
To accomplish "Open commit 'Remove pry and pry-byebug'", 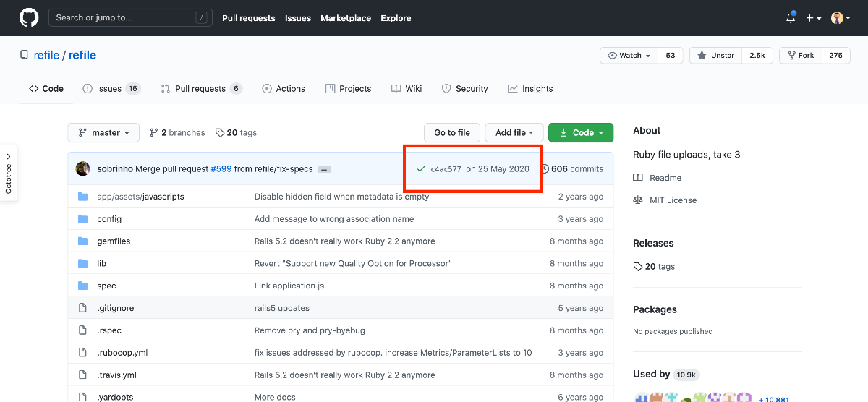I will pyautogui.click(x=310, y=330).
